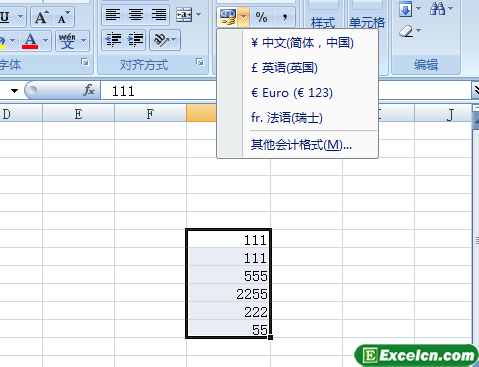Click Clear eraser icon
Viewport: 479px width, 367px height.
(406, 32)
